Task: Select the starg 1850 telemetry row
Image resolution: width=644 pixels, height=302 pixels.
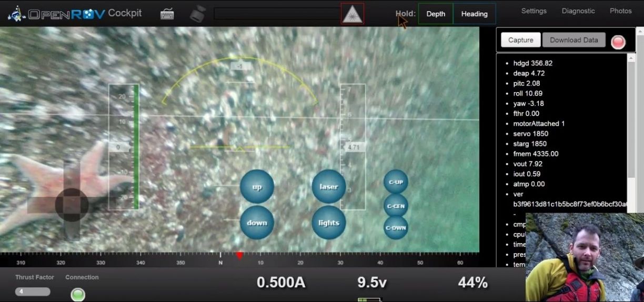Action: click(530, 144)
